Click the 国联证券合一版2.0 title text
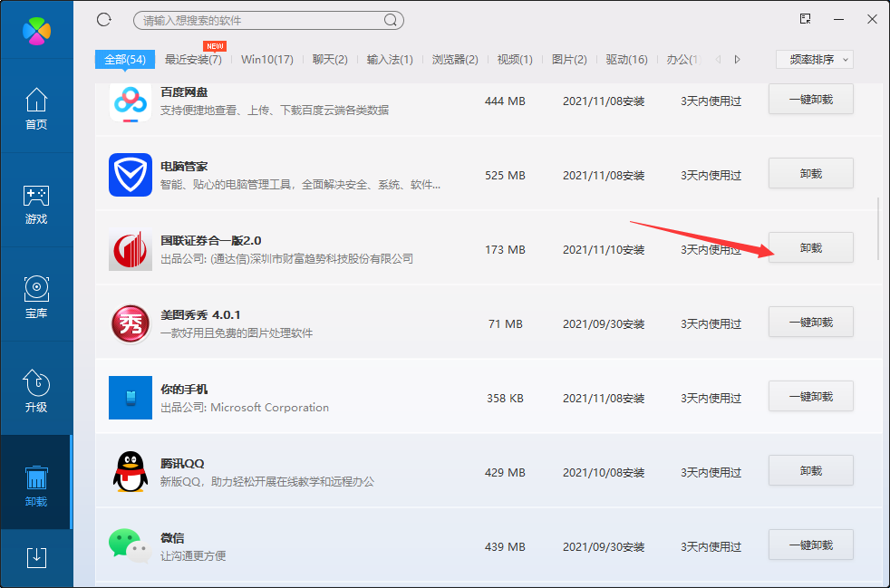890x588 pixels. pyautogui.click(x=211, y=241)
